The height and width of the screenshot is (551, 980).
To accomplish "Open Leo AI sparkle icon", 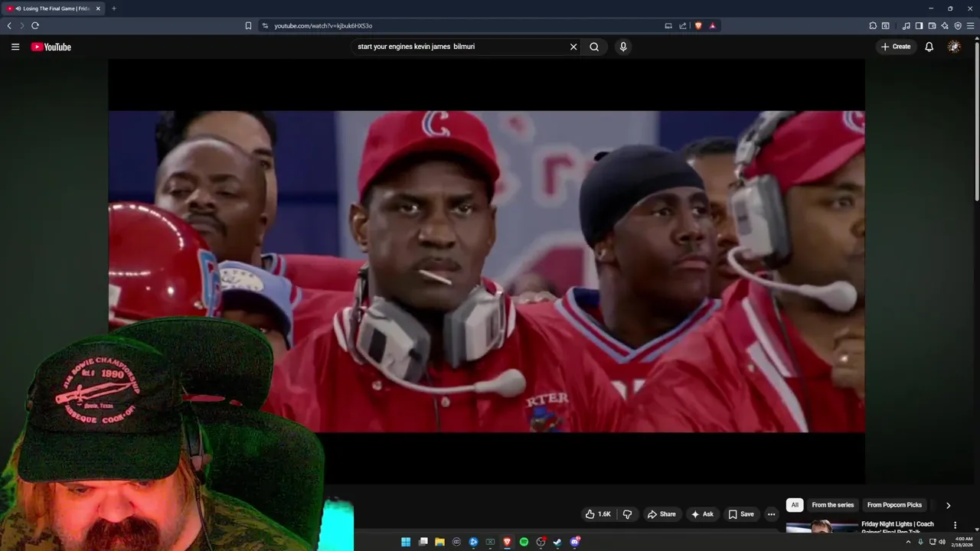I will pyautogui.click(x=945, y=25).
